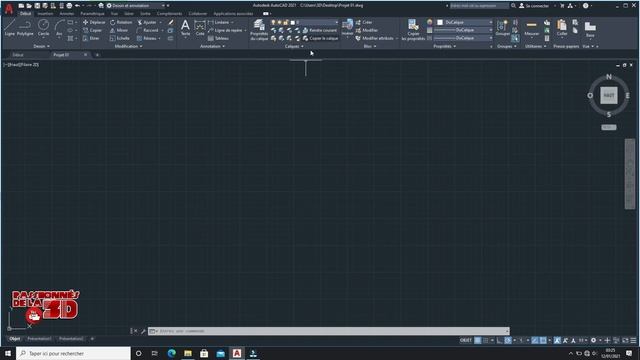Select the Texte annotation tool
Viewport: 640px width, 360px height.
tap(185, 28)
